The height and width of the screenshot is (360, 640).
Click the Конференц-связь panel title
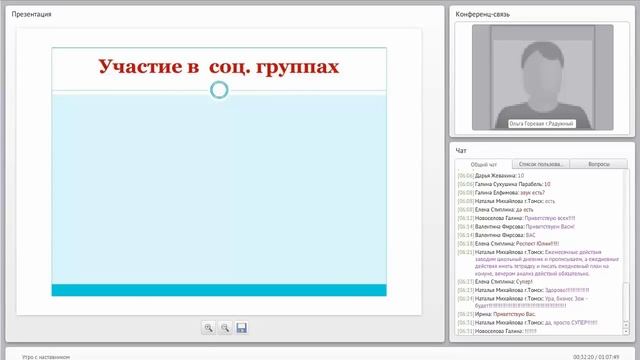tap(482, 14)
